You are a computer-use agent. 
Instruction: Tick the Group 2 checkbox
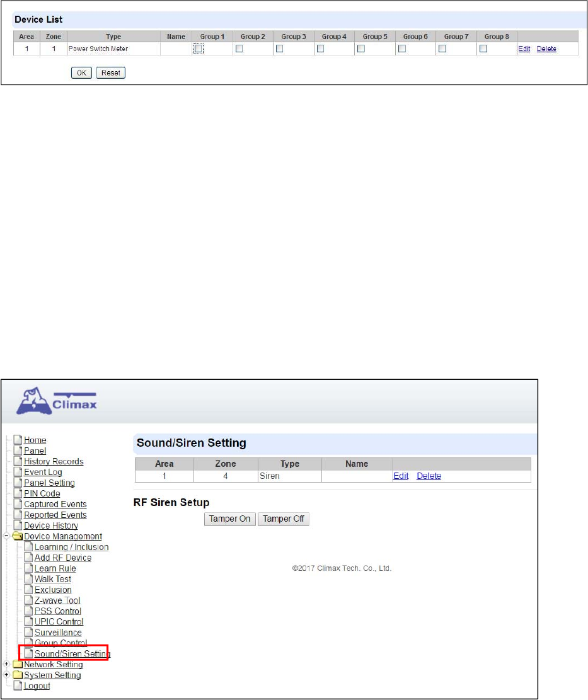(239, 49)
